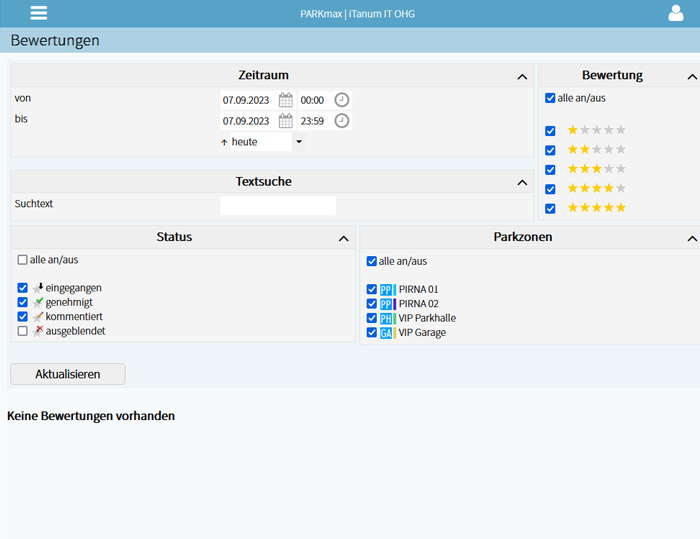Viewport: 700px width, 539px height.
Task: Click the 'eingegangen' status star icon
Action: (38, 288)
